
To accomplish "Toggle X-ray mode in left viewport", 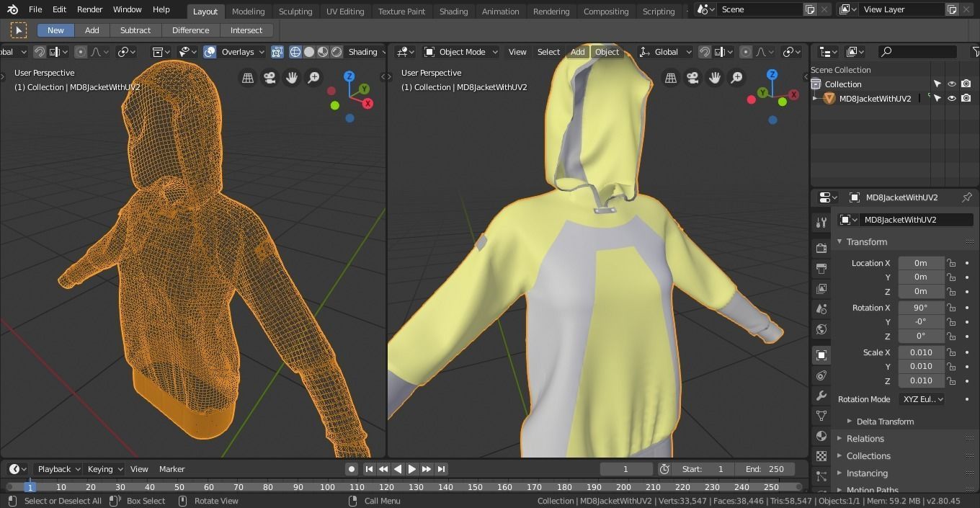I will point(277,52).
